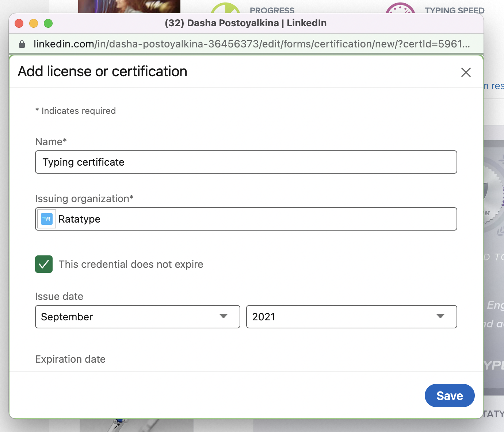Save the certification with the Save button

coord(449,396)
